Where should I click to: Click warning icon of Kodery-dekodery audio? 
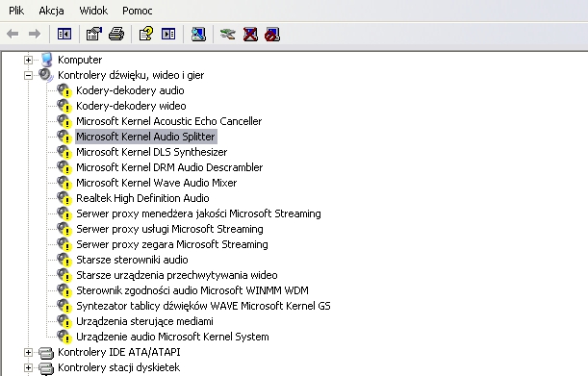point(64,90)
